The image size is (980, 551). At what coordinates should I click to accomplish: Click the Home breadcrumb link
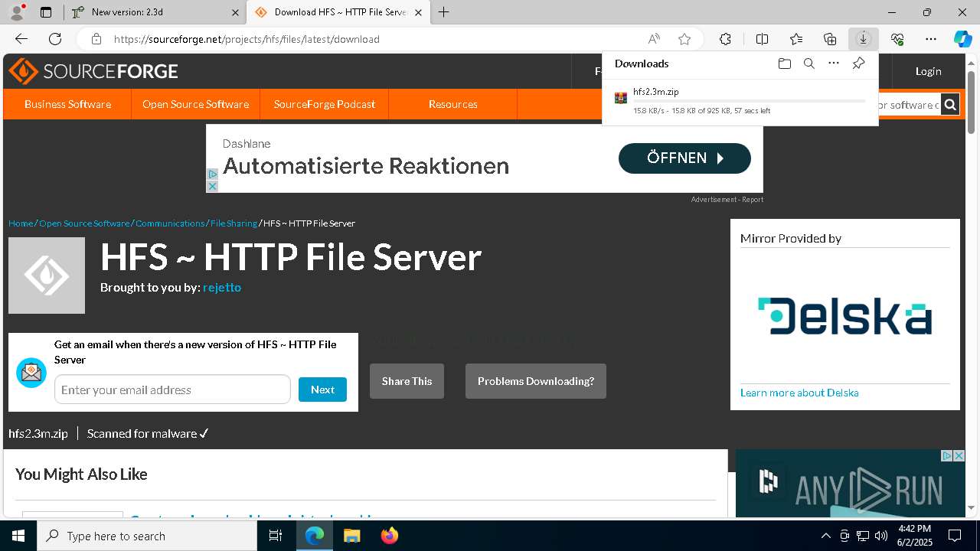21,223
